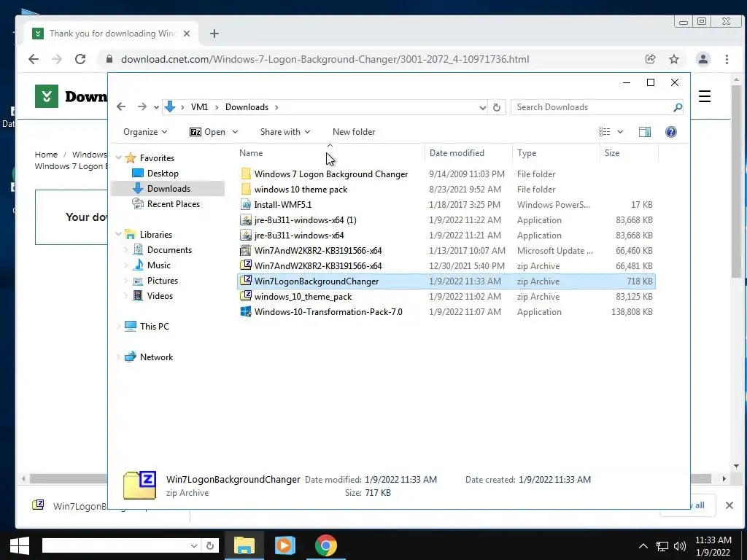Expand the Documents library
The height and width of the screenshot is (560, 747).
tap(125, 249)
